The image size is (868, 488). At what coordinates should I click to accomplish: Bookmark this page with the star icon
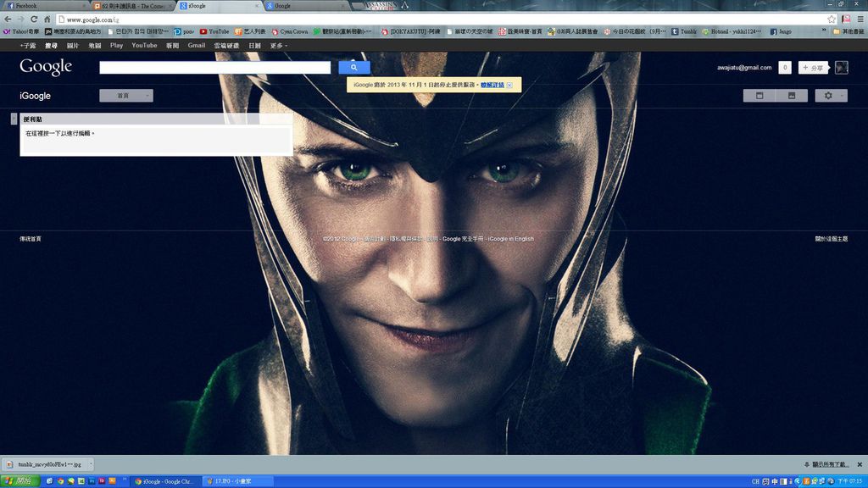coord(831,19)
